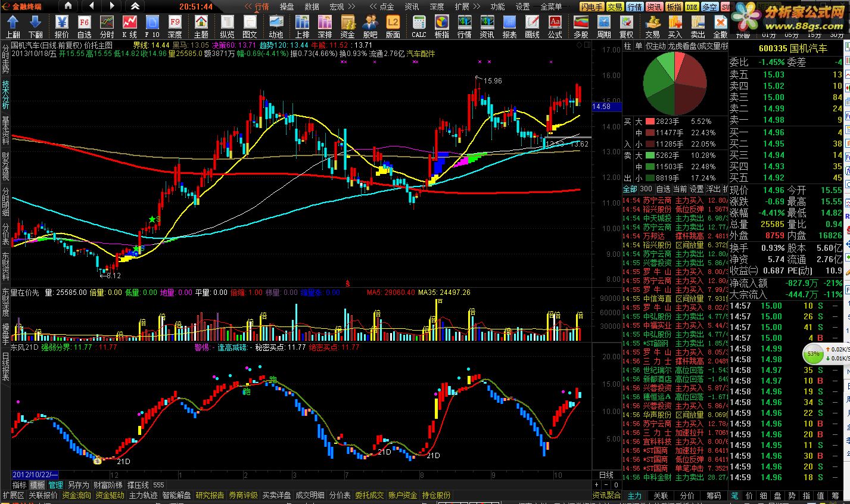Click the left chevrons before 行情
Image resolution: width=850 pixels, height=504 pixels.
[x=247, y=7]
